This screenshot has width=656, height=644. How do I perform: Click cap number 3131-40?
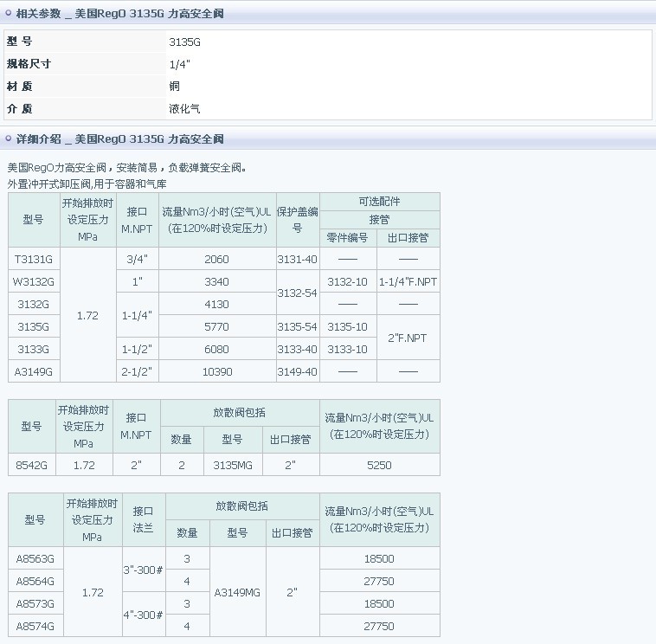[x=298, y=259]
